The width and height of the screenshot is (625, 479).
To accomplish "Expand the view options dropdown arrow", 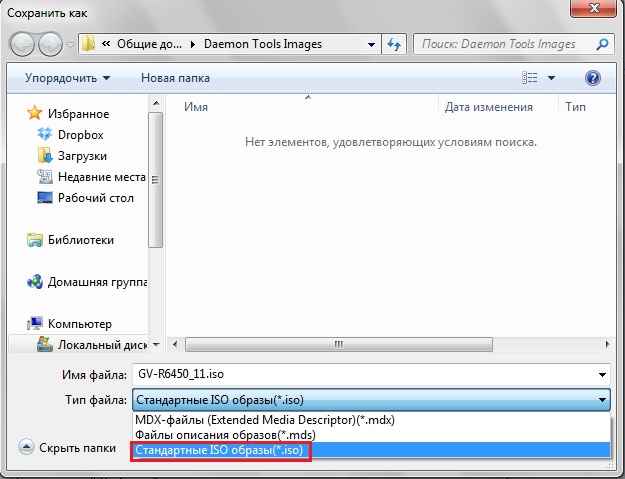I will [551, 78].
